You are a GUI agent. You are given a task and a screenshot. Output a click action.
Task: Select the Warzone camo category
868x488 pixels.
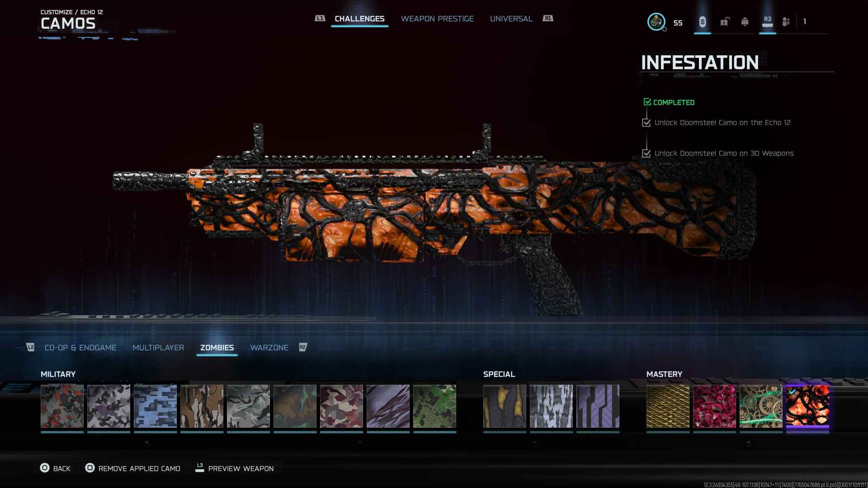[x=269, y=347]
